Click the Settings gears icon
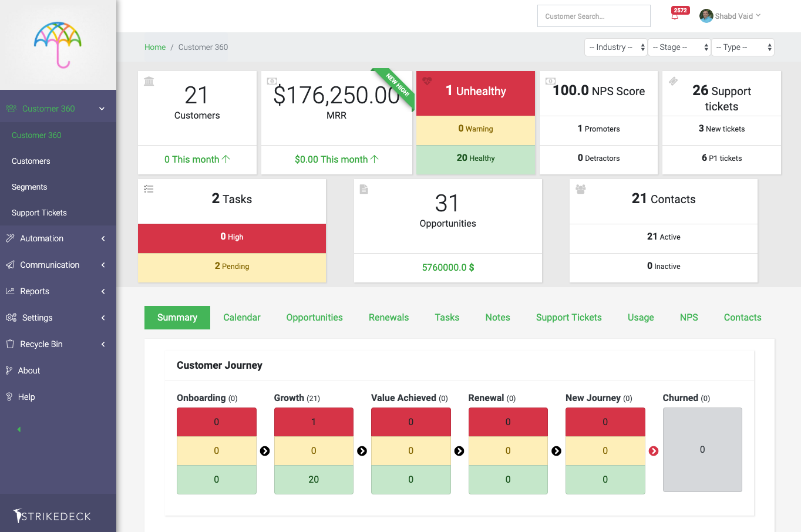The height and width of the screenshot is (532, 801). (11, 318)
